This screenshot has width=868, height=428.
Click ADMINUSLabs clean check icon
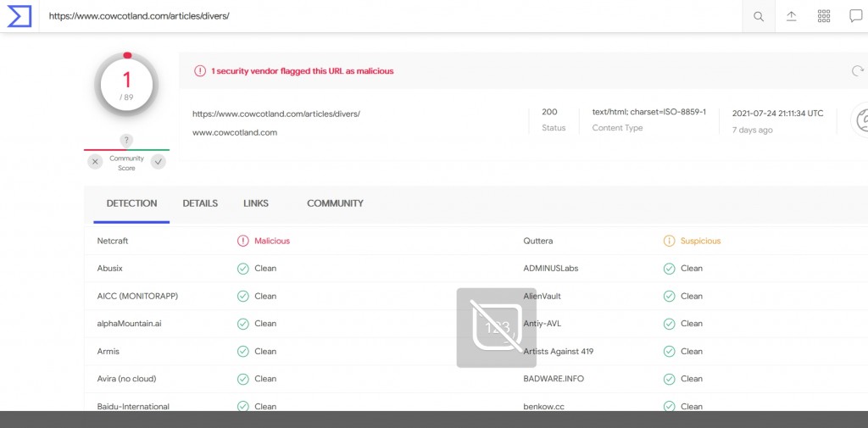tap(670, 269)
